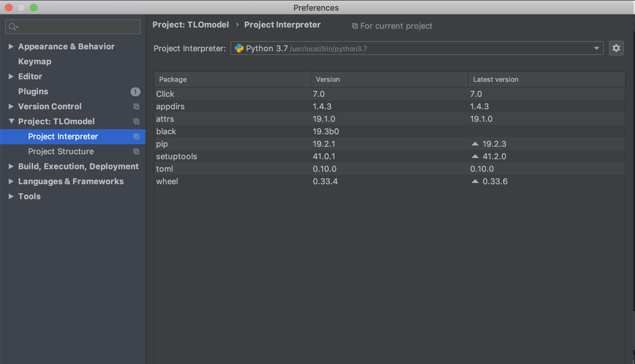The width and height of the screenshot is (635, 364).
Task: Click project-scope icon next to Version Control
Action: point(136,106)
